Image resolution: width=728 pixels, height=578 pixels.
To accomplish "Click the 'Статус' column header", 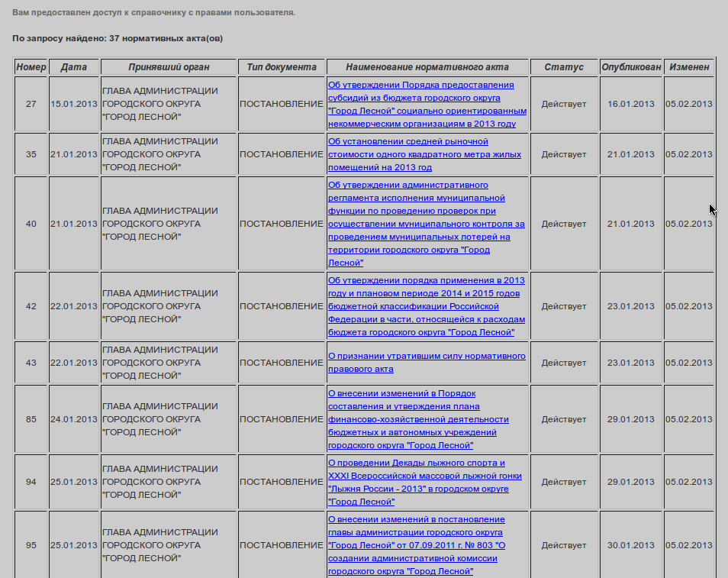I will pyautogui.click(x=564, y=67).
